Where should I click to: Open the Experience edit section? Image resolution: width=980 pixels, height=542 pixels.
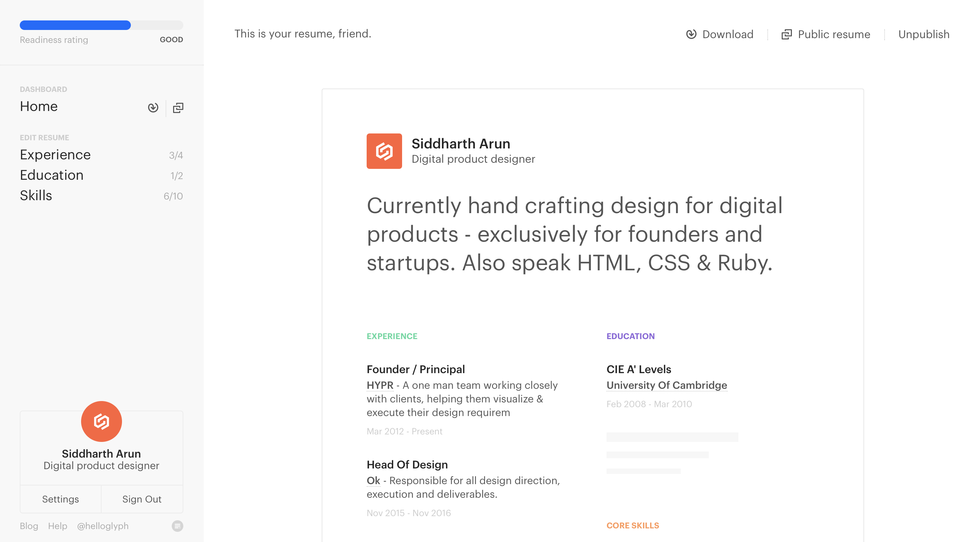[x=55, y=155]
